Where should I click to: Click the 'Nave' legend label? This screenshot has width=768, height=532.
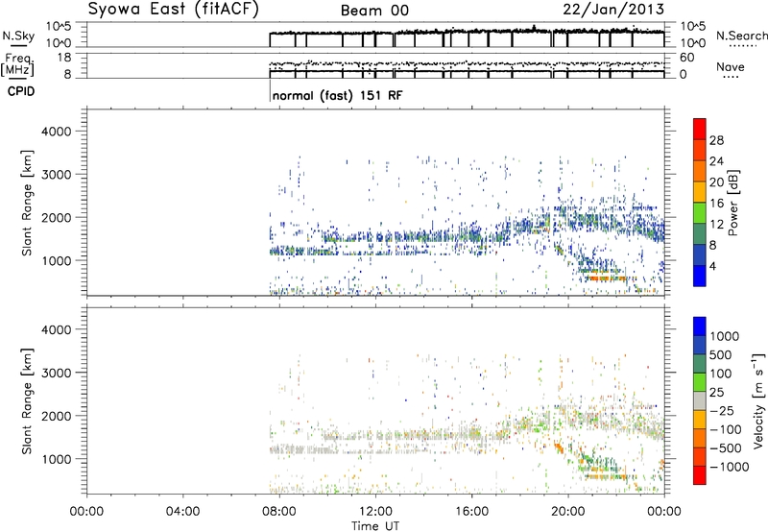[x=730, y=67]
